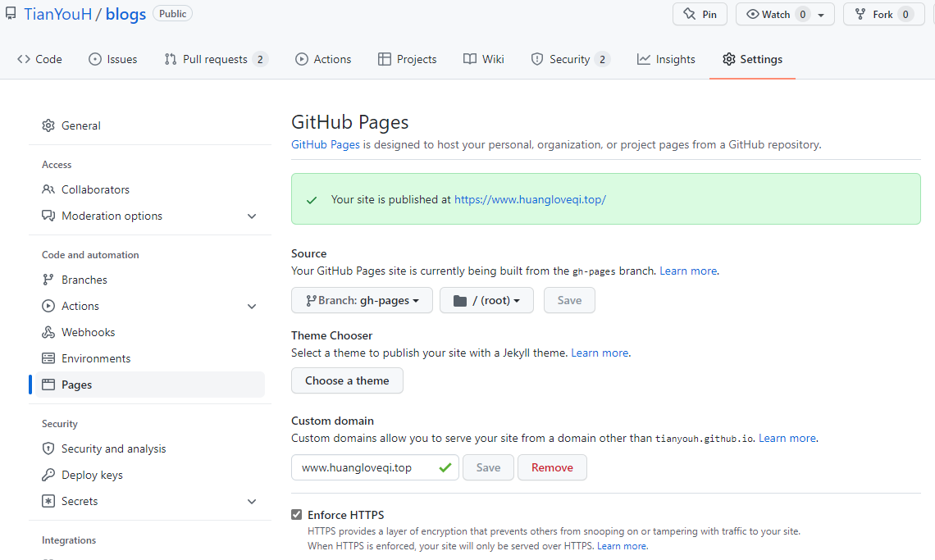Click the eye icon in Watch button
This screenshot has width=935, height=560.
(753, 14)
